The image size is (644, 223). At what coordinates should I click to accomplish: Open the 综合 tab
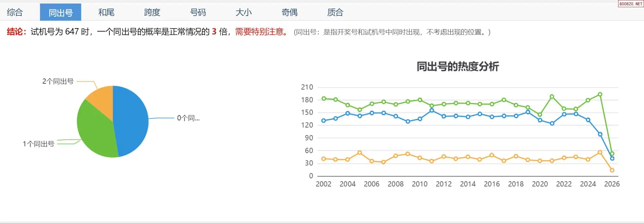coord(15,12)
